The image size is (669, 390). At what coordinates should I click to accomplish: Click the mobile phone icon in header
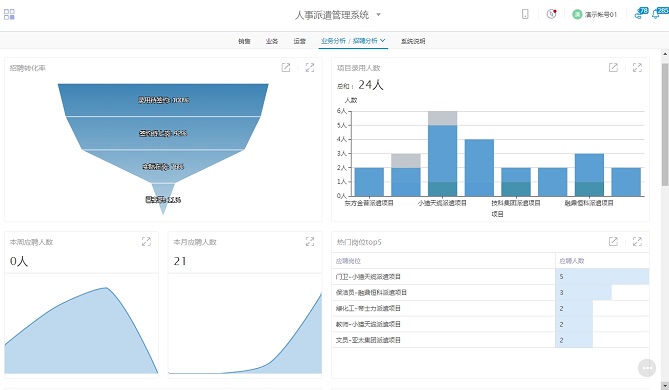coord(525,14)
